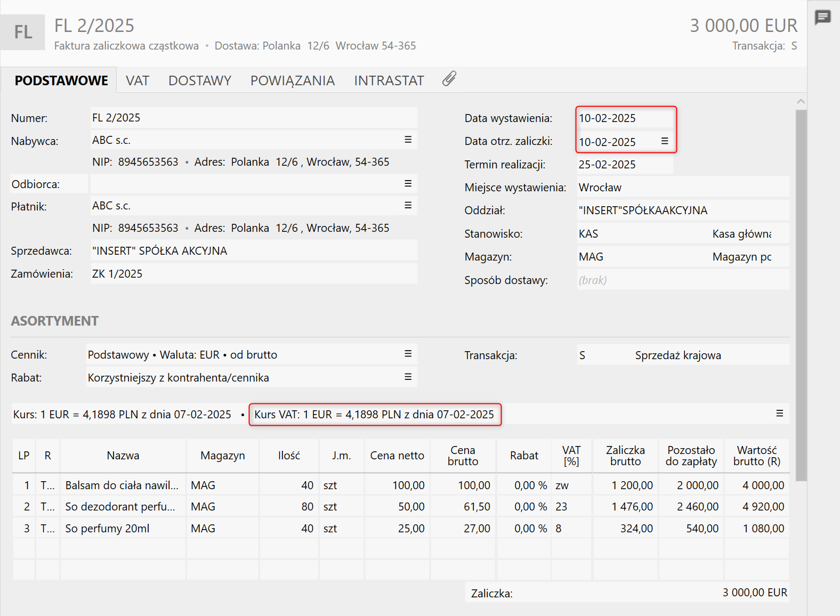The height and width of the screenshot is (616, 840).
Task: Open the DOSTAWY tab
Action: (x=200, y=80)
